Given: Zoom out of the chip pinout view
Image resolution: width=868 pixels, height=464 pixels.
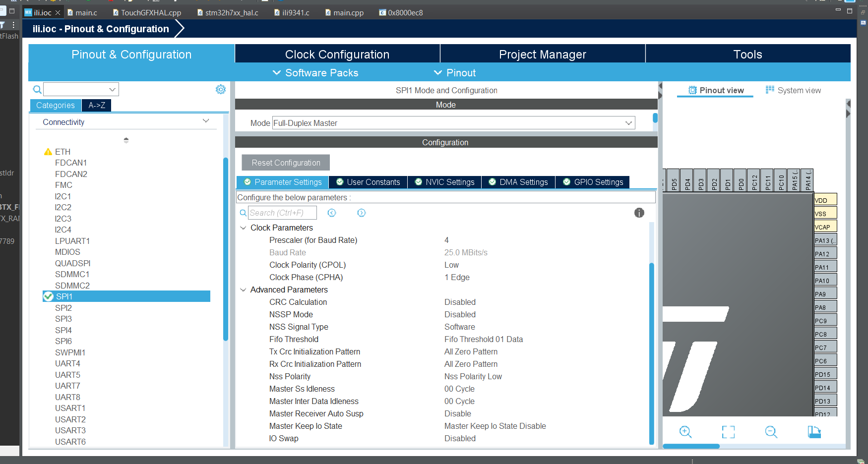Looking at the screenshot, I should [x=771, y=432].
